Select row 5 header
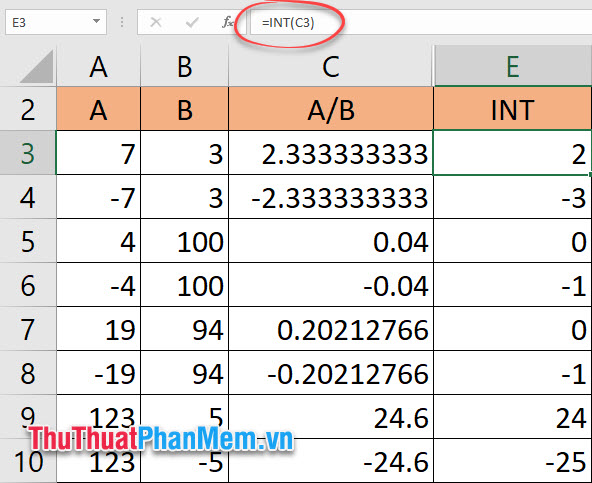Image resolution: width=592 pixels, height=483 pixels. [x=28, y=241]
